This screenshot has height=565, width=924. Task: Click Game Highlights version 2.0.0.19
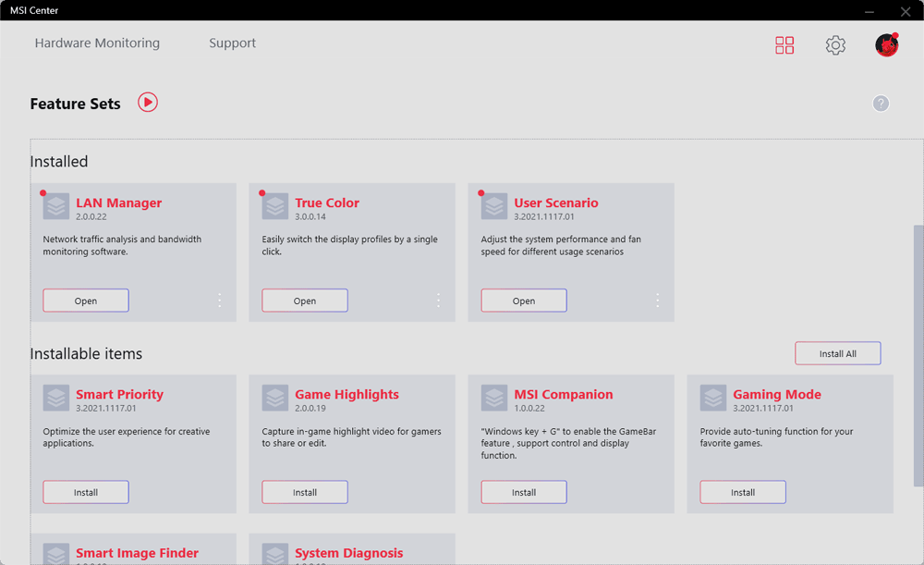[310, 408]
